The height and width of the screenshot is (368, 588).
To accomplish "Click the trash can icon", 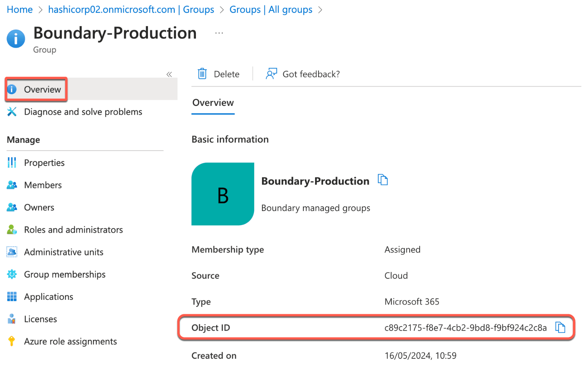I will pyautogui.click(x=202, y=74).
